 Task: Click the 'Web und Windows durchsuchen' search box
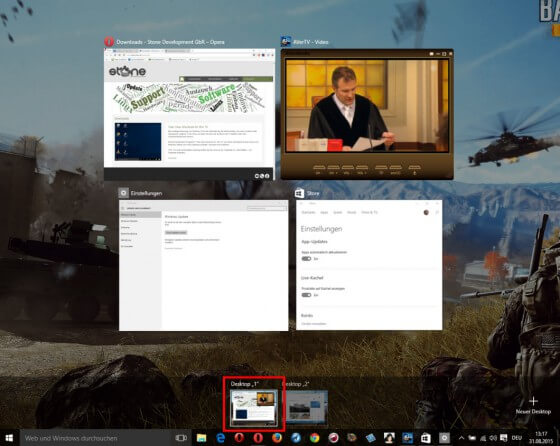pyautogui.click(x=96, y=438)
